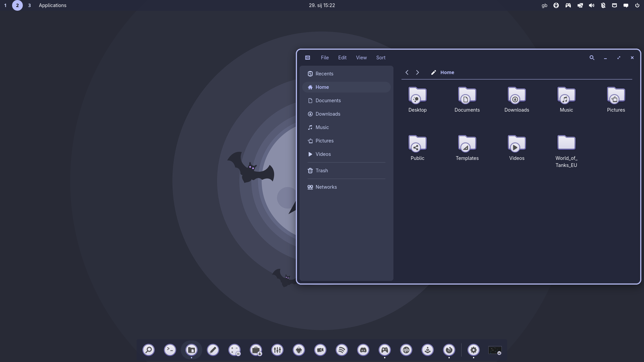Open the sound volume tray icon
The image size is (644, 362).
(x=592, y=5)
